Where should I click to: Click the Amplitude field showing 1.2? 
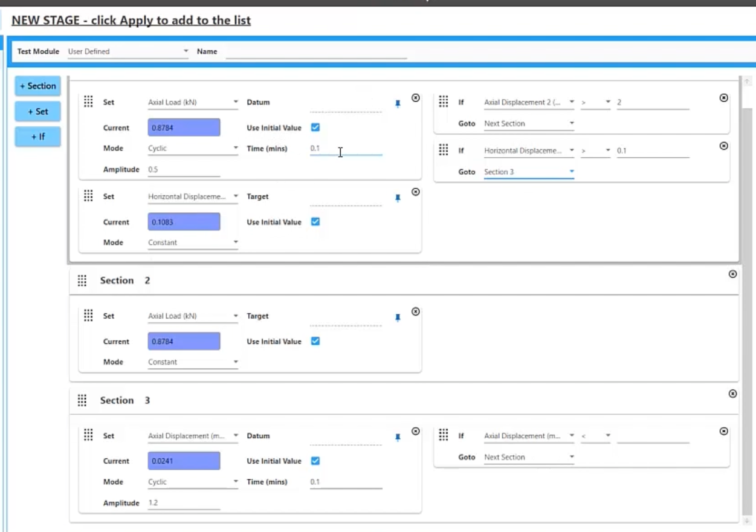tap(184, 503)
